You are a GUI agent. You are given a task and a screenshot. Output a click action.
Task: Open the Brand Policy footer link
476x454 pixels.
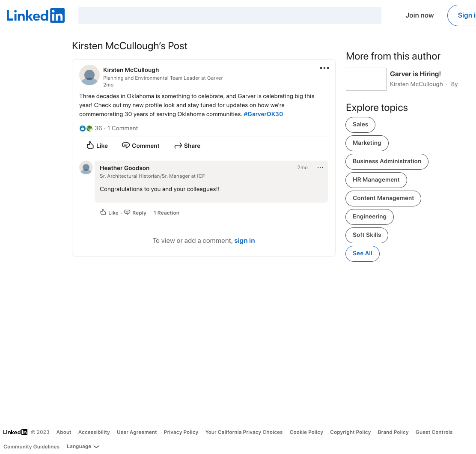coord(393,432)
